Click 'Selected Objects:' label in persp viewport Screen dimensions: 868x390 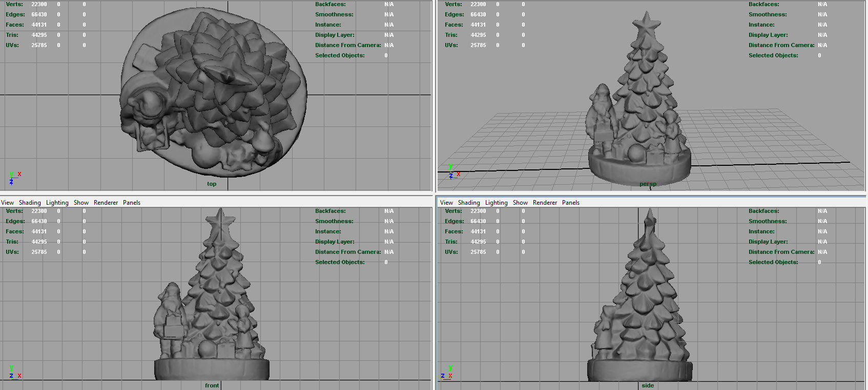[x=773, y=55]
